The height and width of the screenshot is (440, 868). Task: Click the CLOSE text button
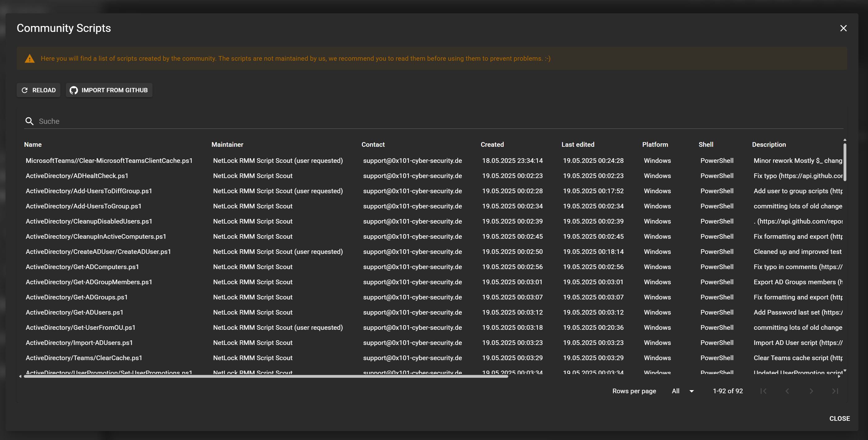[839, 418]
